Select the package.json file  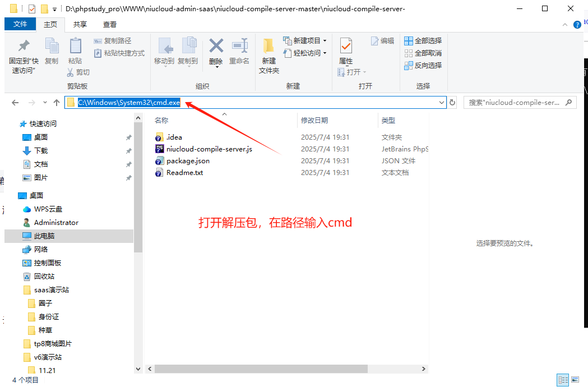[x=188, y=161]
